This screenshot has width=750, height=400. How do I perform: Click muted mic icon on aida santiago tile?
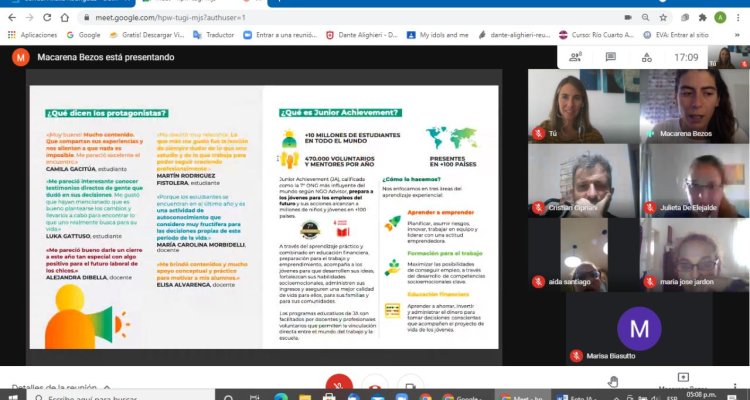(x=539, y=282)
